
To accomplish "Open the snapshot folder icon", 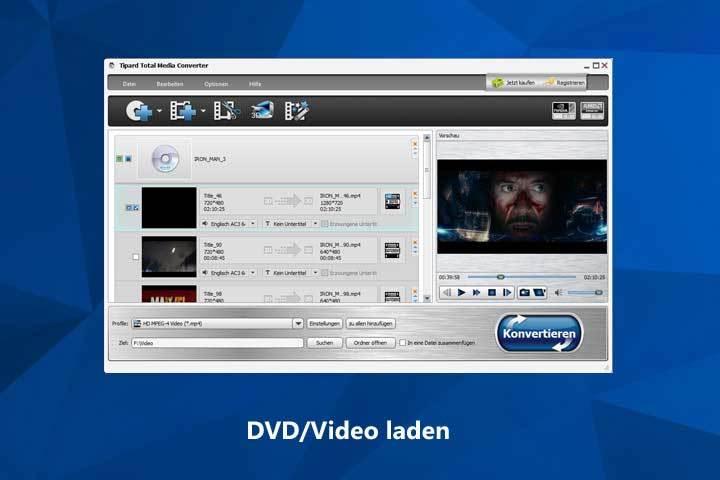I will (x=539, y=293).
